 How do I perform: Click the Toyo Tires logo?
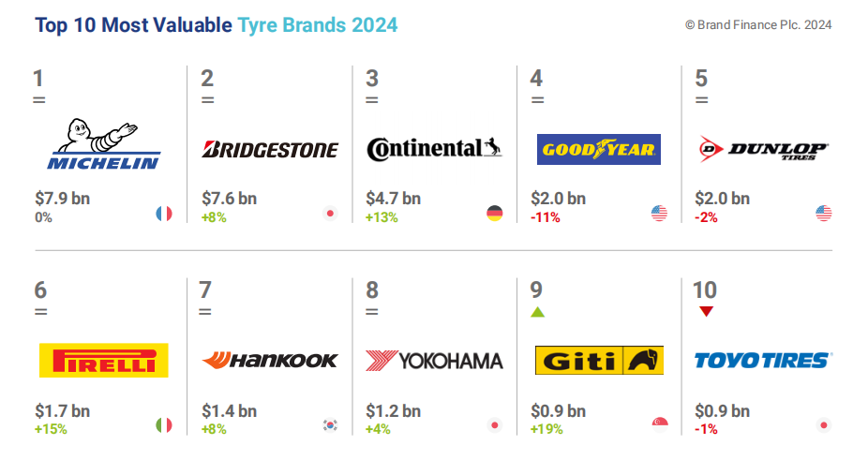click(763, 361)
